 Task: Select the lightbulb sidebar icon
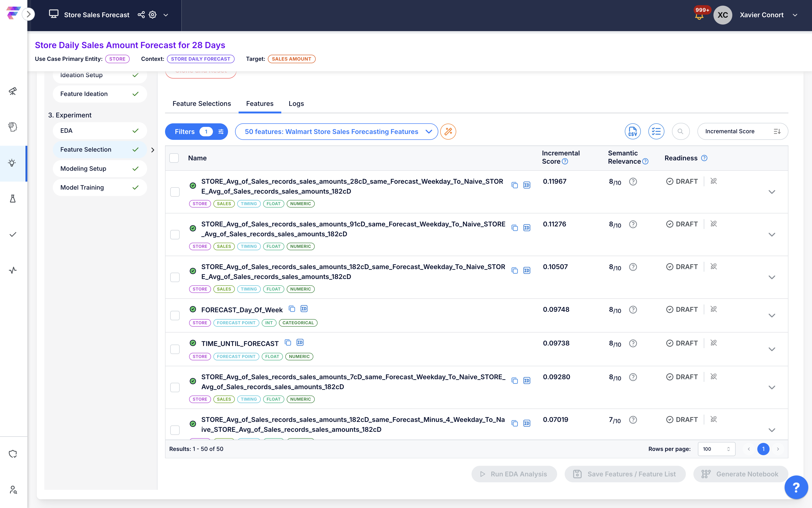click(x=12, y=163)
